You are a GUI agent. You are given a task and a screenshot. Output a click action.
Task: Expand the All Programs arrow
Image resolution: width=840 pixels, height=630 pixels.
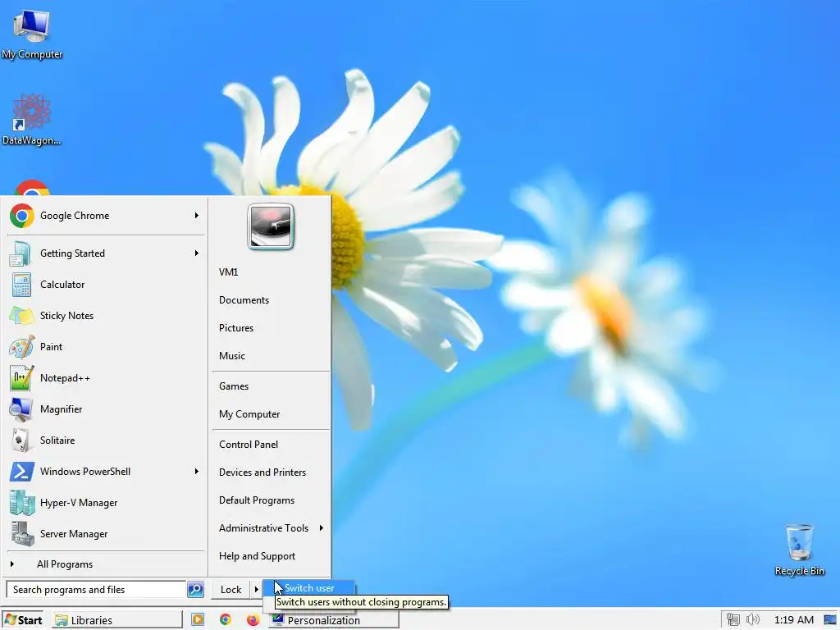(x=11, y=564)
